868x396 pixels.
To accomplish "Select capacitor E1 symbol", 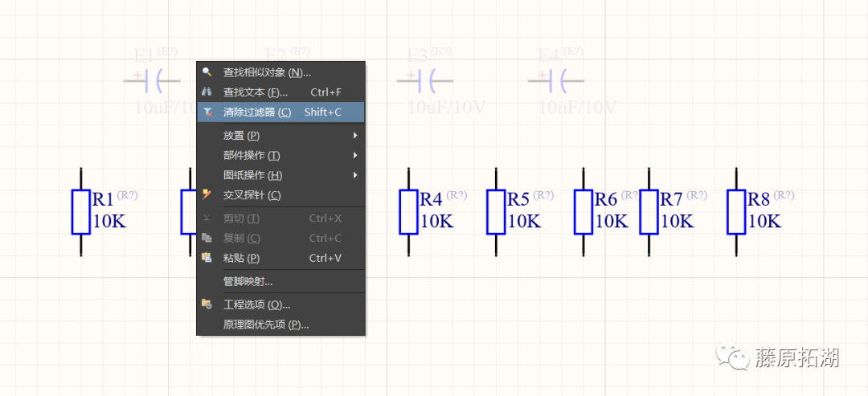I will click(152, 81).
